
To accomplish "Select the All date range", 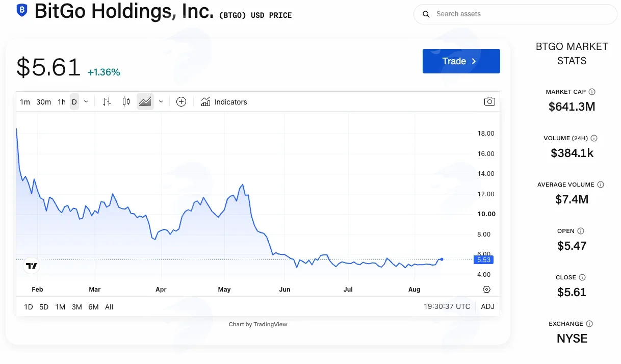I will pos(109,307).
